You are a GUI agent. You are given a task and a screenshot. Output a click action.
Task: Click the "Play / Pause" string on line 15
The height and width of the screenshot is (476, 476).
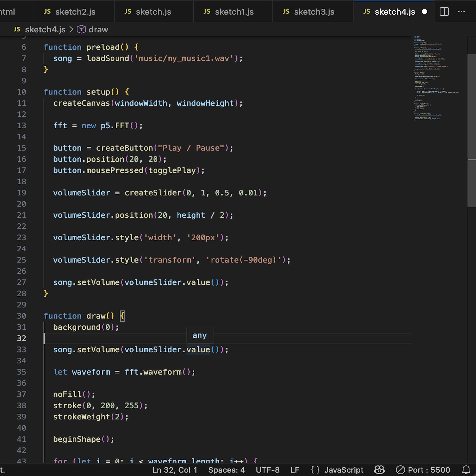tap(191, 148)
